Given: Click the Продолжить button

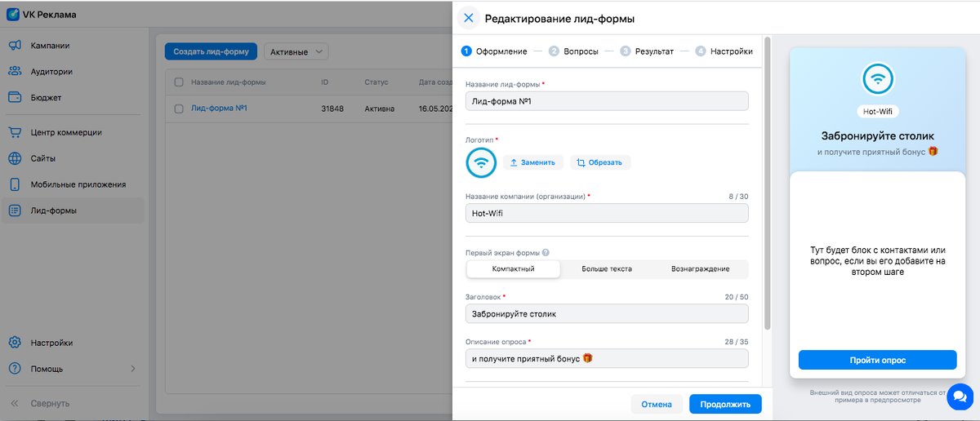Looking at the screenshot, I should [x=725, y=404].
